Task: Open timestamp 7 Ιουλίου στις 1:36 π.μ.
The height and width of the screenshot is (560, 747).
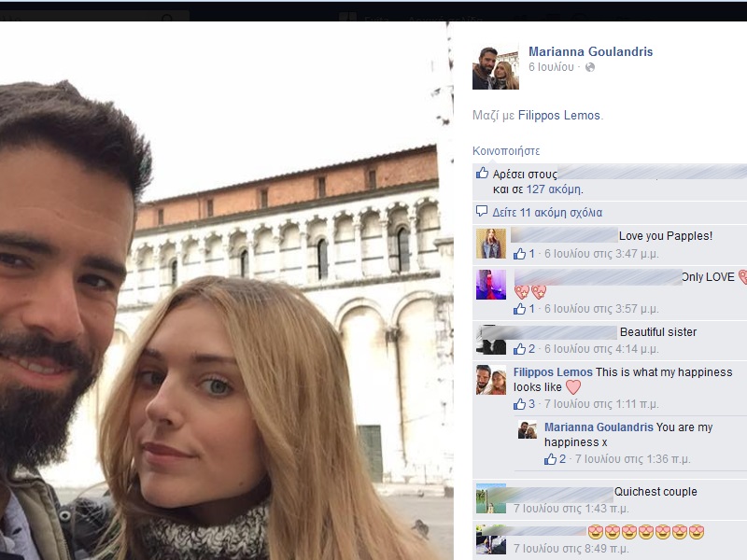Action: click(x=633, y=459)
